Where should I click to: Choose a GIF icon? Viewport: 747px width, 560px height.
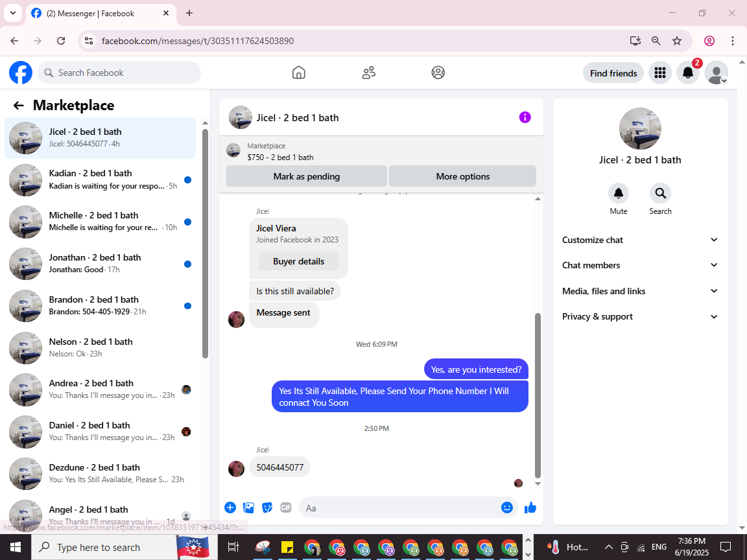286,507
